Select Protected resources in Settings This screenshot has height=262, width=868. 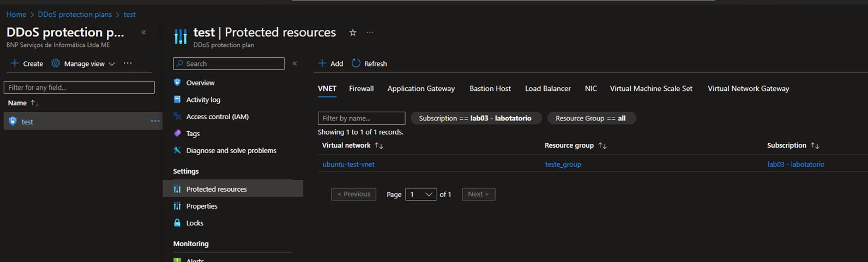(x=233, y=188)
